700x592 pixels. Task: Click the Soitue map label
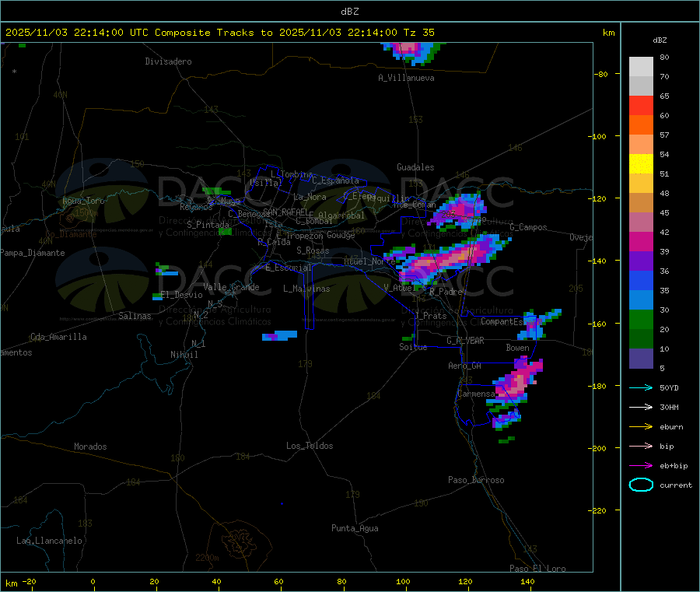pyautogui.click(x=413, y=347)
